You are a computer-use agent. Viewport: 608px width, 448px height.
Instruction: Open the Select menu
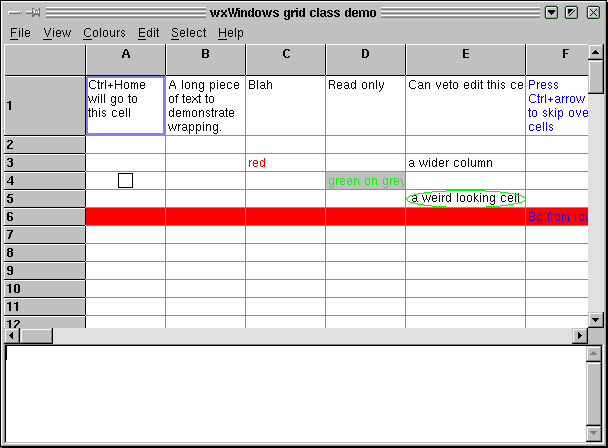189,33
